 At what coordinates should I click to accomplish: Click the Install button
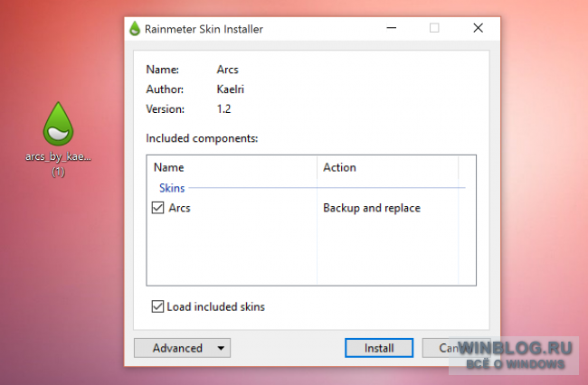point(379,348)
